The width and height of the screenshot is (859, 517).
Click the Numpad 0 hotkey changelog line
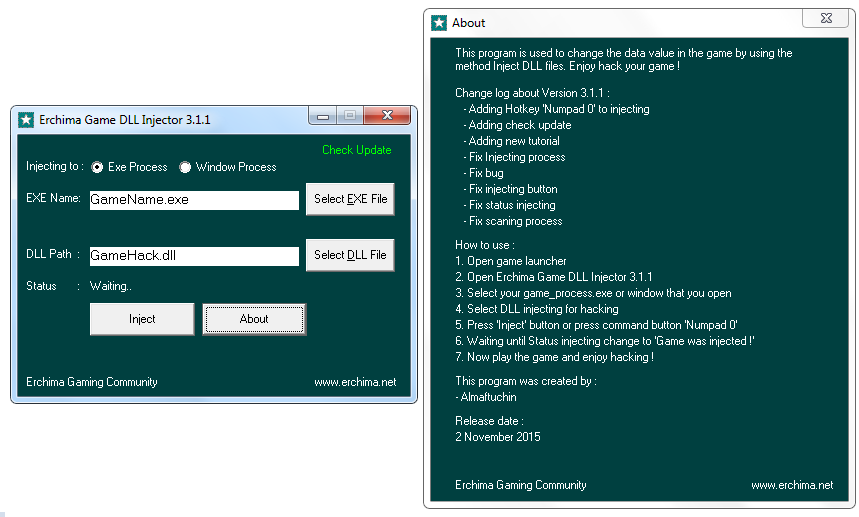click(557, 110)
